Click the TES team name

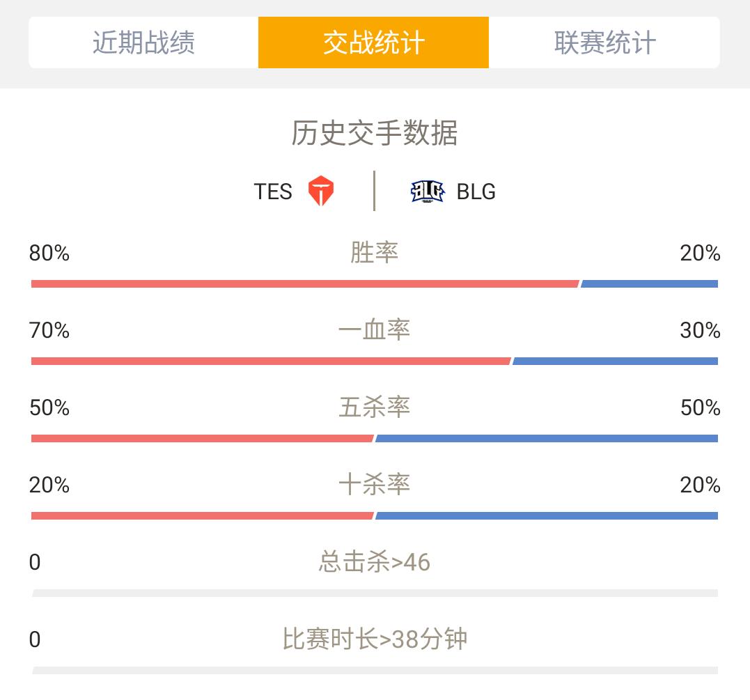(x=273, y=192)
